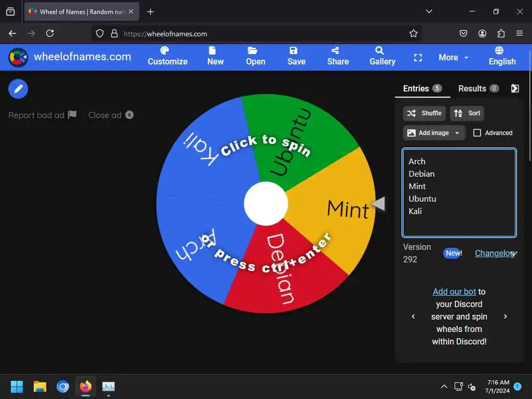Open a new browser tab

click(x=150, y=12)
